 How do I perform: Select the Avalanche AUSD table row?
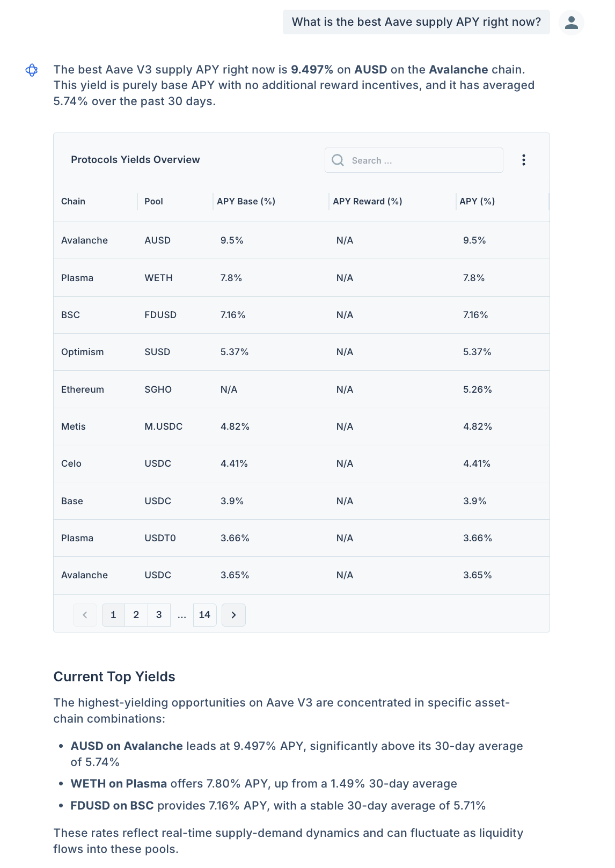(x=301, y=240)
